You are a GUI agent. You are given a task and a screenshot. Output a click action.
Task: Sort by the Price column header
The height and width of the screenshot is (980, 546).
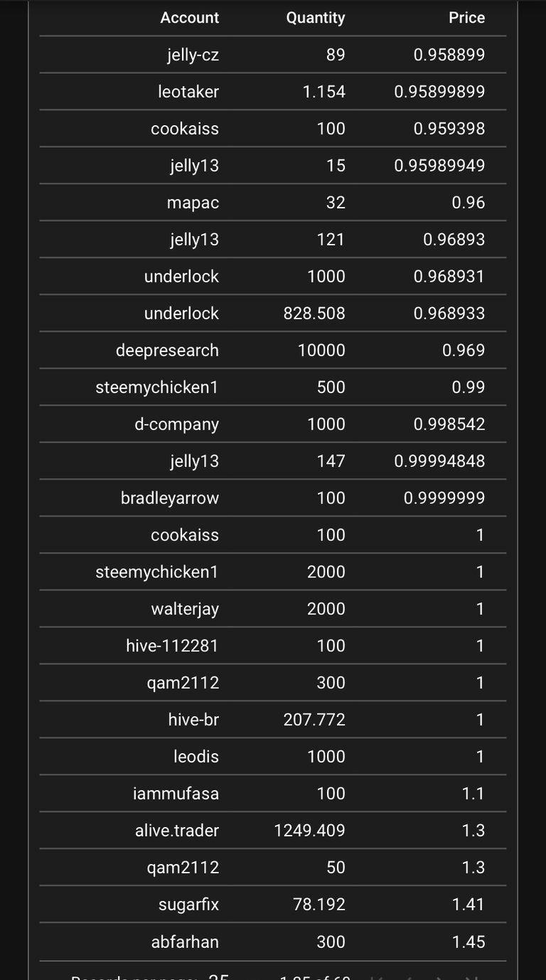[466, 18]
